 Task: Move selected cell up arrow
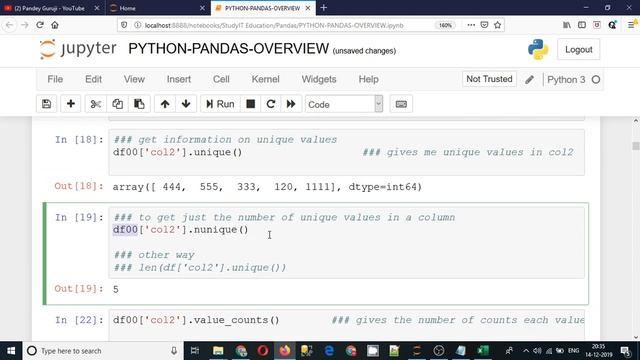coord(165,104)
